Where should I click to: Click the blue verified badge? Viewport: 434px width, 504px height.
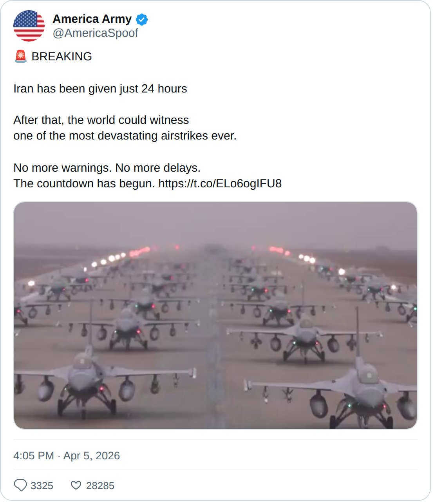pyautogui.click(x=142, y=19)
